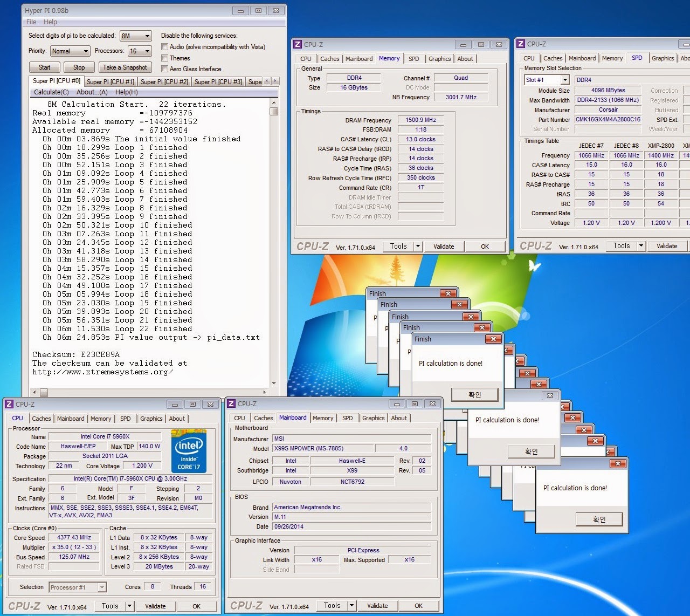Click the Stop button in Hyper PI
This screenshot has height=616, width=690.
click(x=79, y=67)
